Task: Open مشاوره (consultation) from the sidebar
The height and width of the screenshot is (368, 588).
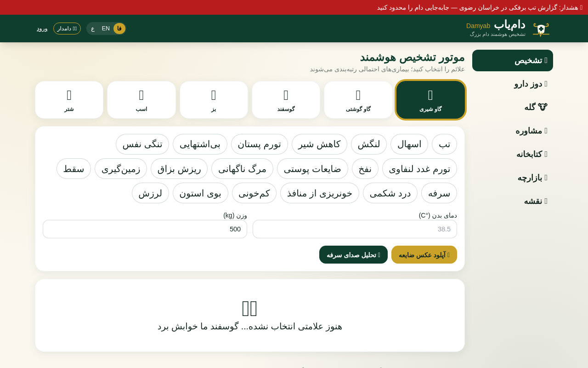Action: tap(513, 131)
